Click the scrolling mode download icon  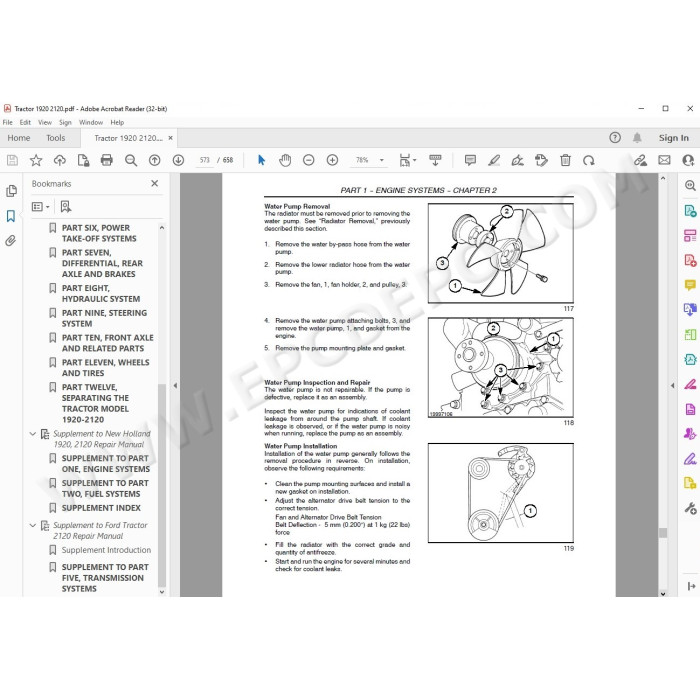(x=435, y=160)
